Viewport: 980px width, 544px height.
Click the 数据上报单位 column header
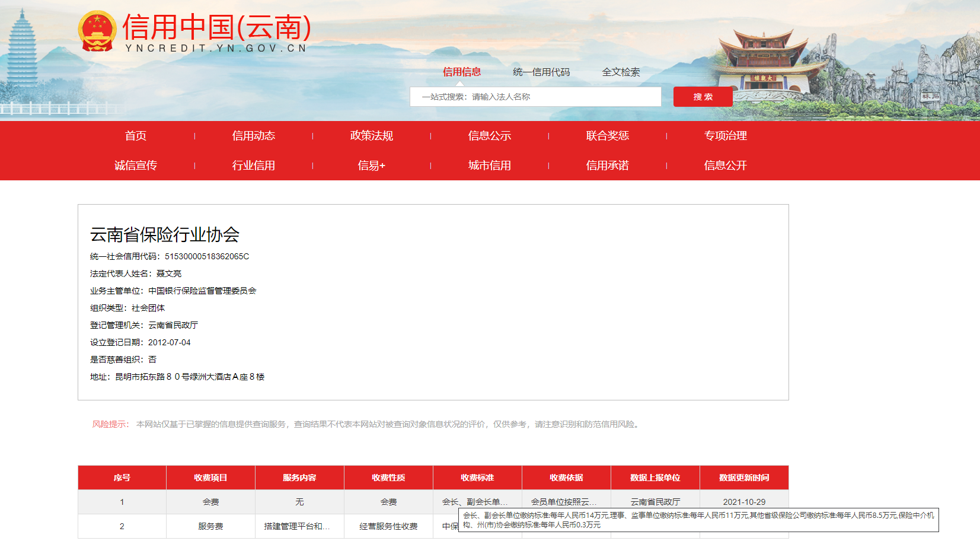[x=655, y=478]
